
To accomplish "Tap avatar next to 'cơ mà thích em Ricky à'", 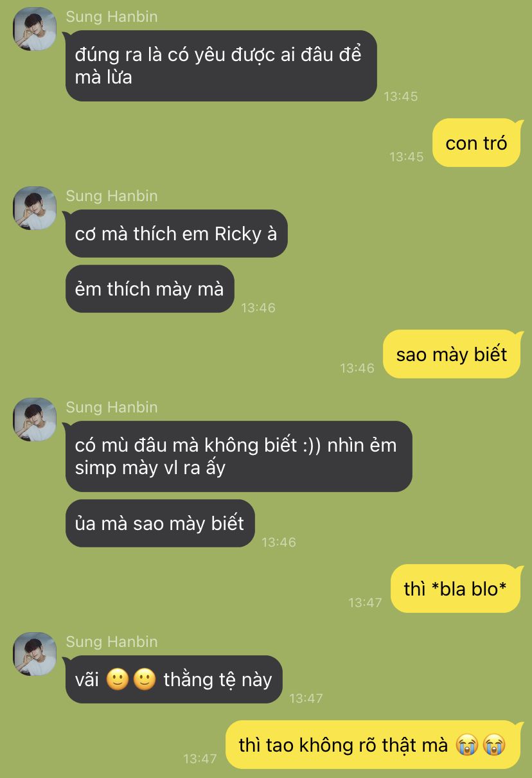I will [35, 208].
